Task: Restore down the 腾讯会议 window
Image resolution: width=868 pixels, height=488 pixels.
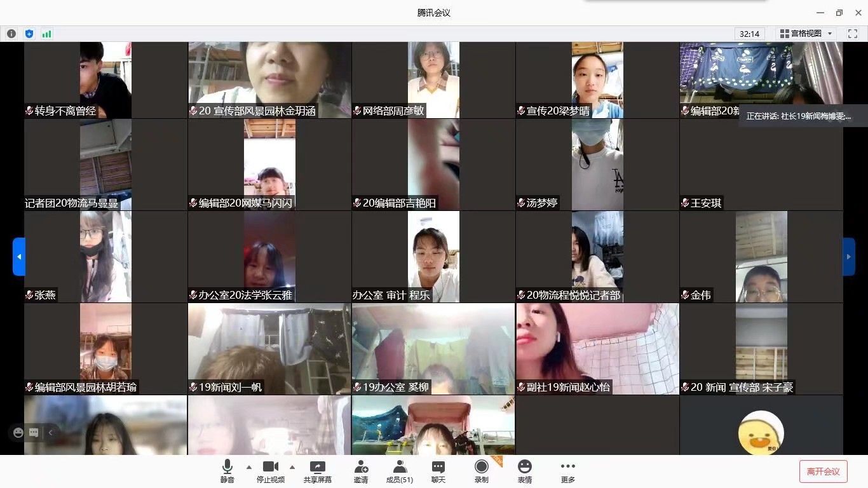Action: tap(839, 13)
